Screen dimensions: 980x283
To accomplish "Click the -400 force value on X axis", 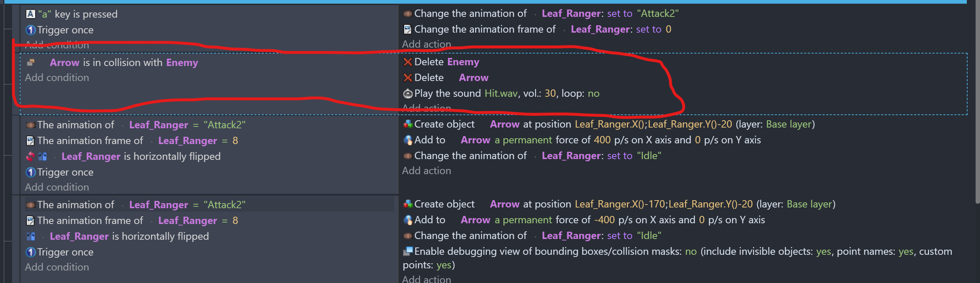I will tap(604, 220).
